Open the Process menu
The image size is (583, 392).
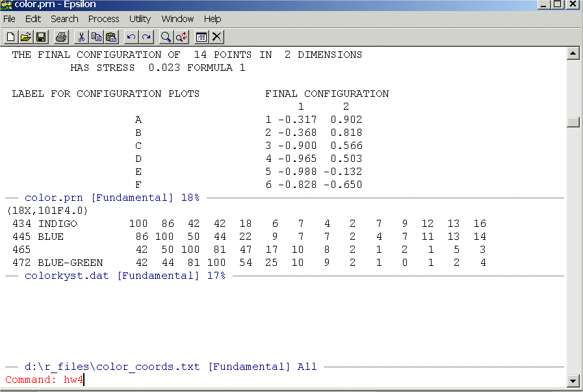pos(104,19)
